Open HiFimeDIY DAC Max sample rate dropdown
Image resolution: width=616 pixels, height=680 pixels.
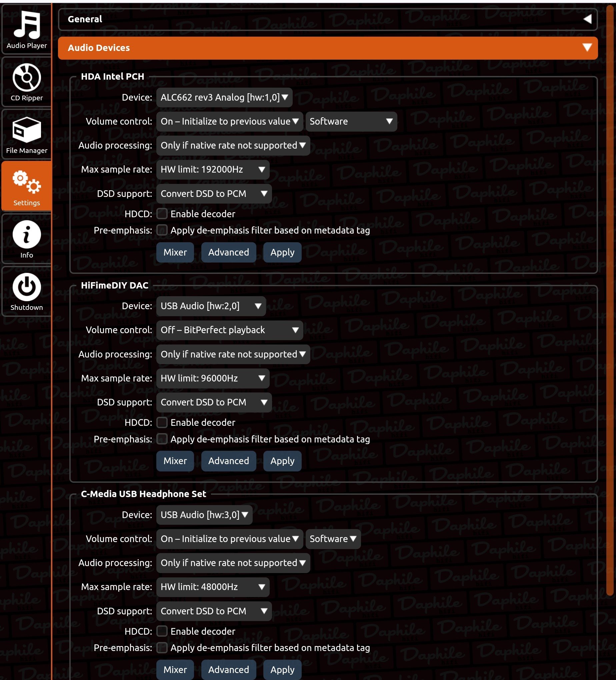pyautogui.click(x=213, y=378)
